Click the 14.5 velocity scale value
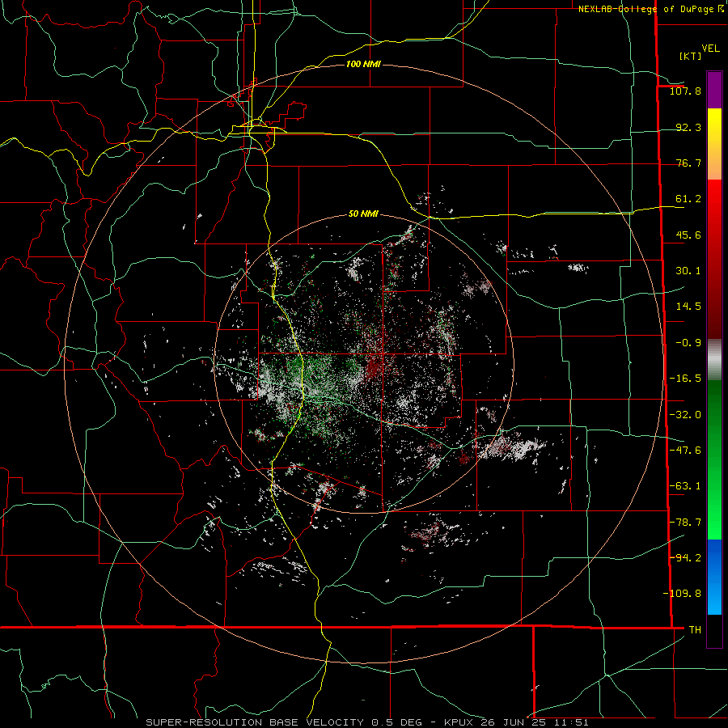 (x=688, y=307)
